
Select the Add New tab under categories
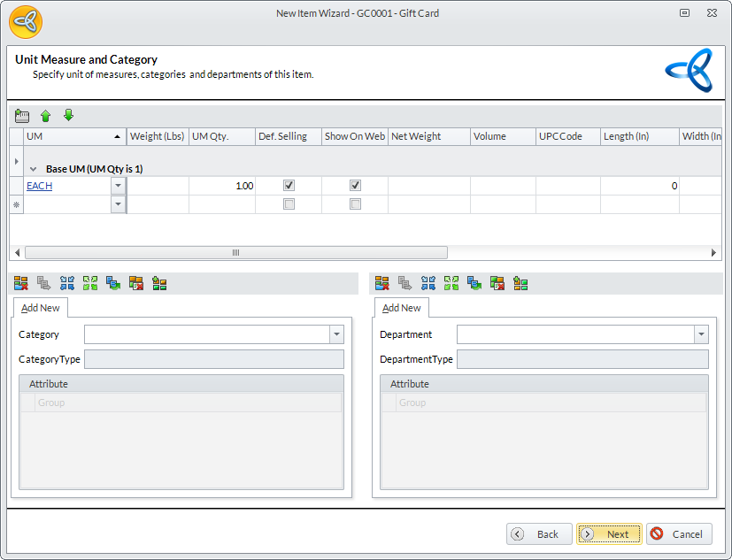41,308
